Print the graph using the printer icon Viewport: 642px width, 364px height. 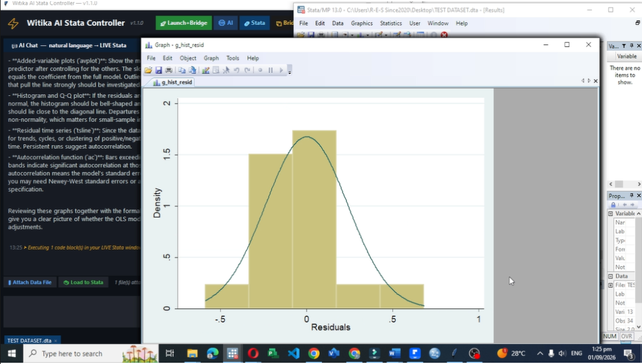pyautogui.click(x=169, y=70)
